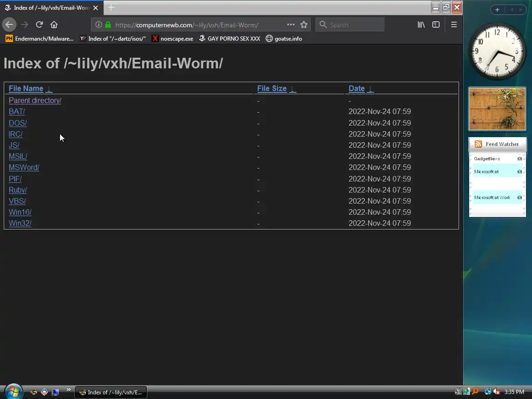Open the JS/ folder
Screen dimensions: 532x399
coord(14,145)
